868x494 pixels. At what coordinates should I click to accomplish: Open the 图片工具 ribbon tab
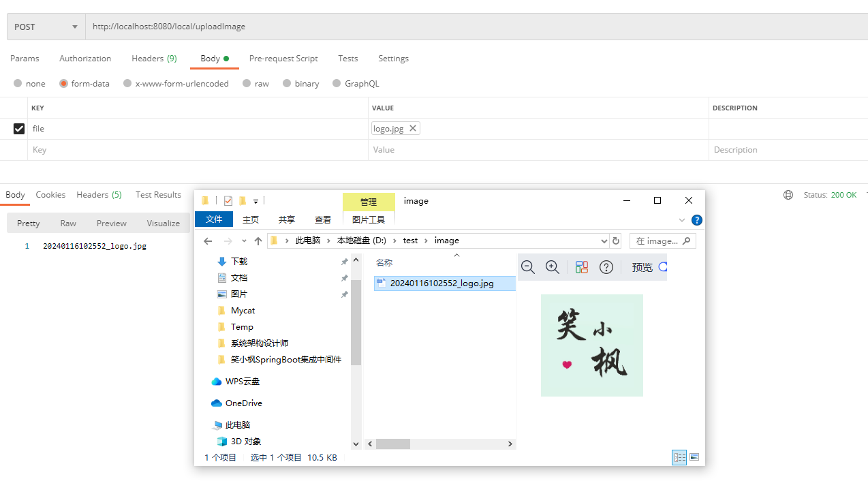pyautogui.click(x=369, y=219)
